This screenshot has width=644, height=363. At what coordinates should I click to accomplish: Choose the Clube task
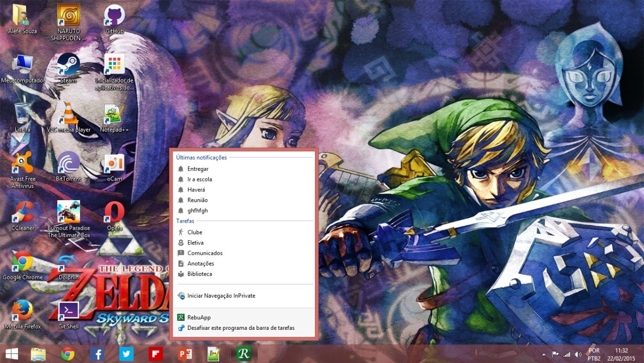coord(244,232)
